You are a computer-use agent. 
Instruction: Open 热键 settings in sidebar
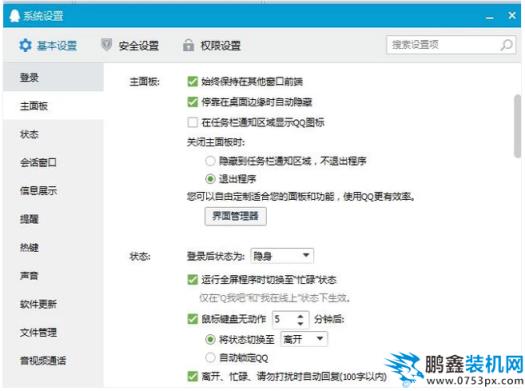(x=54, y=247)
